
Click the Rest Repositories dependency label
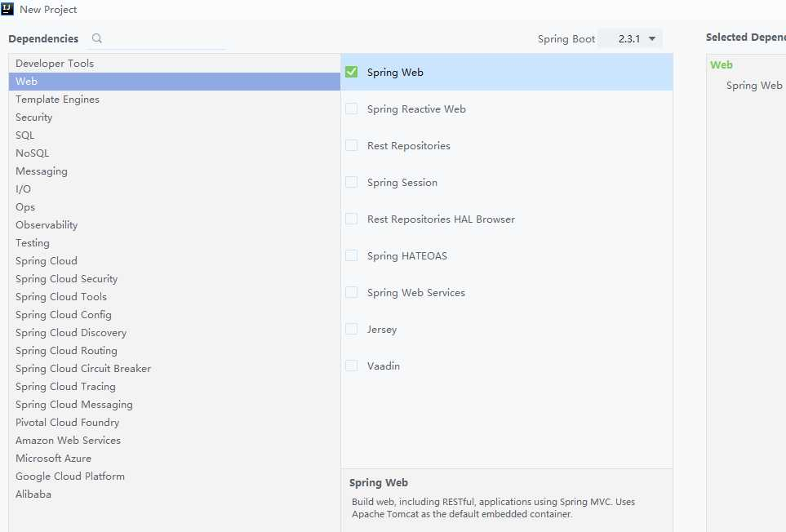tap(409, 146)
